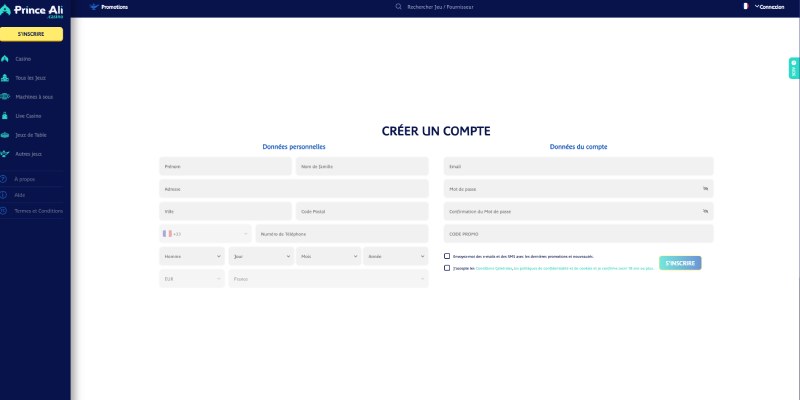The image size is (800, 400).
Task: Click the Promotions lamp icon in header
Action: [x=93, y=7]
